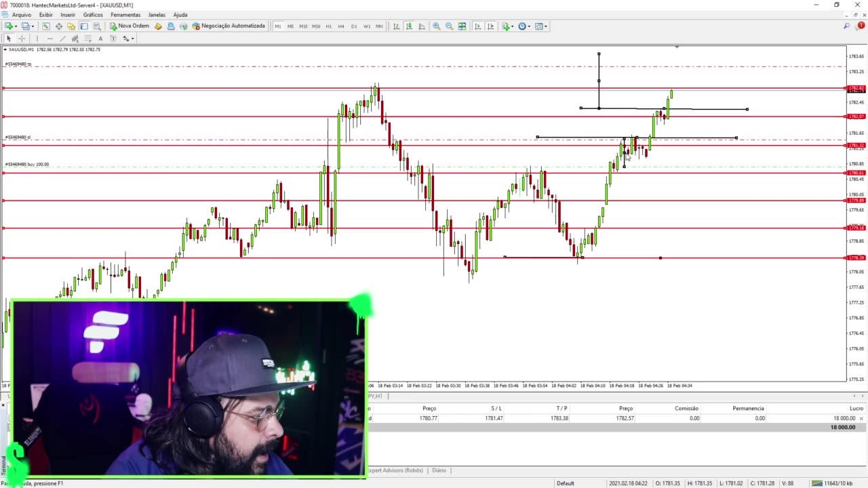Close the open order row with X
The image size is (868, 488).
861,418
